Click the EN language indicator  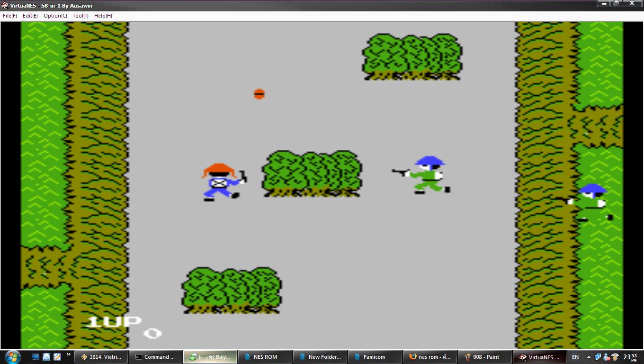575,357
